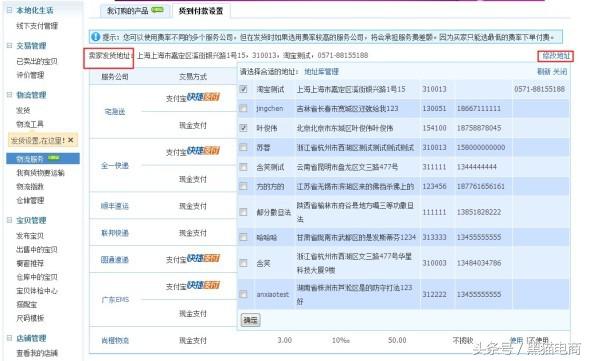Click phone 18758878045 in the 叶俊伟 row
The height and width of the screenshot is (361, 590).
(479, 128)
